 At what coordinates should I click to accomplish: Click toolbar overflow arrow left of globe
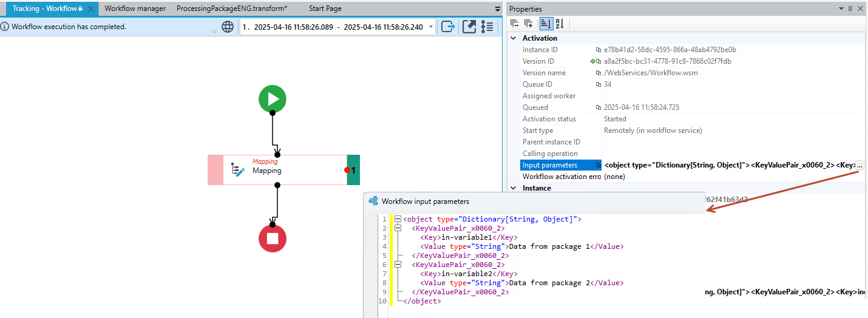point(214,30)
